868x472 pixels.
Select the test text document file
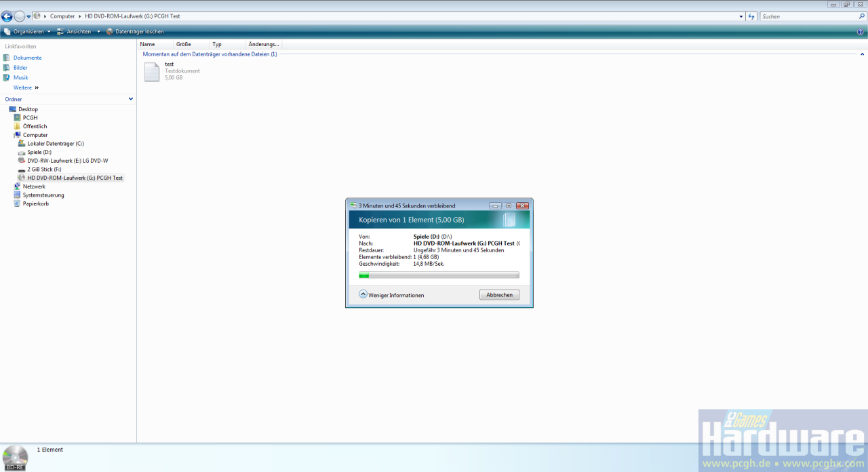(x=171, y=71)
